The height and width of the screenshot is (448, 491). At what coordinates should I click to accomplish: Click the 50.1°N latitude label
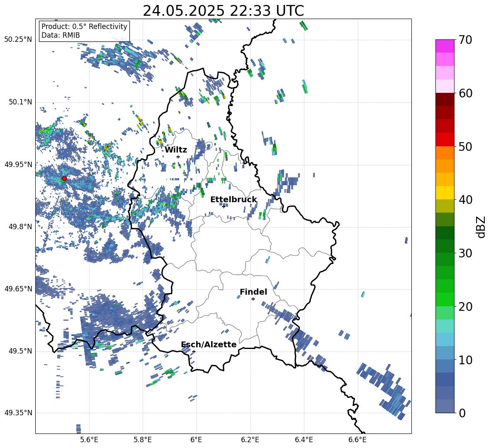pyautogui.click(x=20, y=102)
